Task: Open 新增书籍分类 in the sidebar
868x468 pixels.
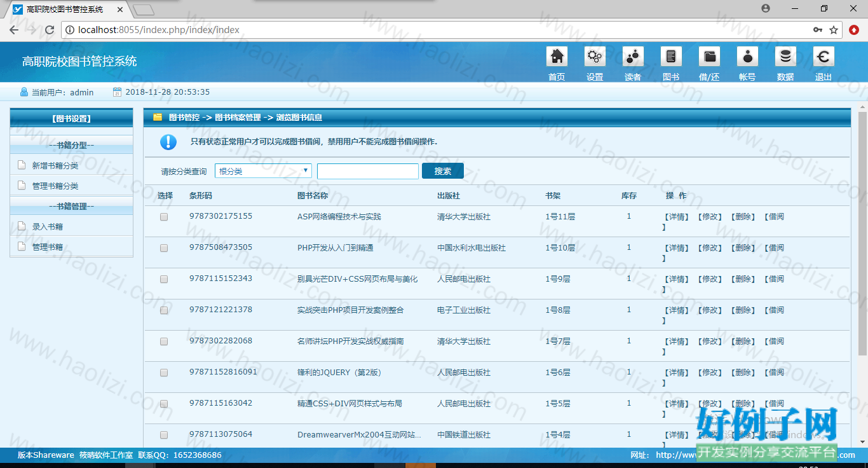Action: tap(55, 165)
